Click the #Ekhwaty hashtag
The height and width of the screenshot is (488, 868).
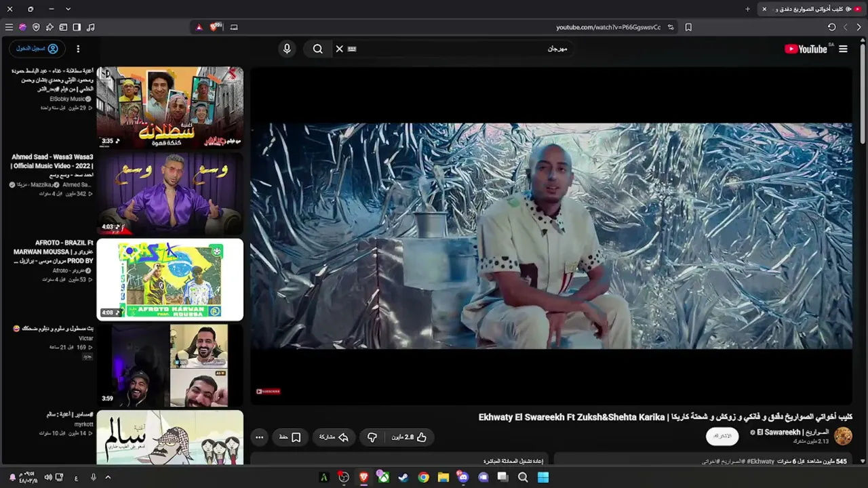pyautogui.click(x=759, y=462)
